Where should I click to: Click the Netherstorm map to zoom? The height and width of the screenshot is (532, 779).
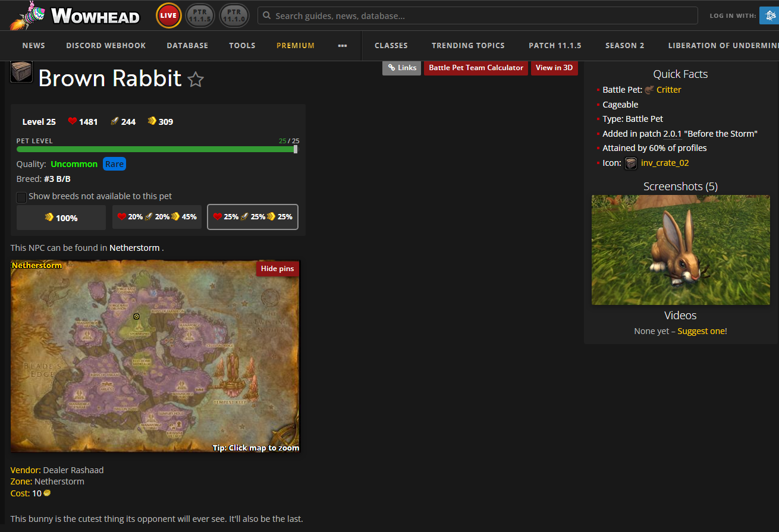point(155,356)
